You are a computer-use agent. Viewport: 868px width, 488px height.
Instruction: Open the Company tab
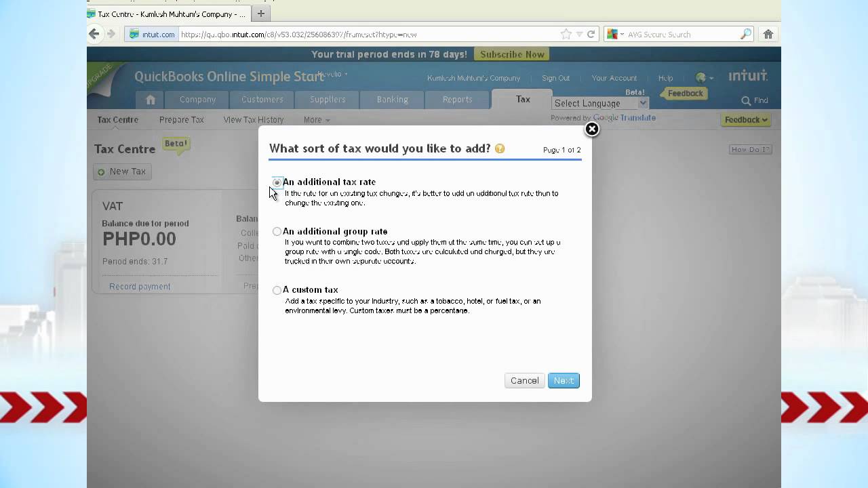point(197,100)
